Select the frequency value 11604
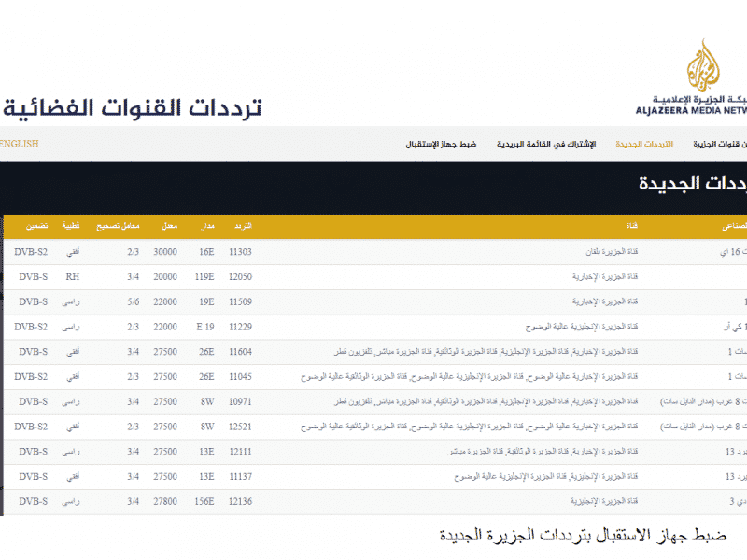747x560 pixels. (x=240, y=352)
